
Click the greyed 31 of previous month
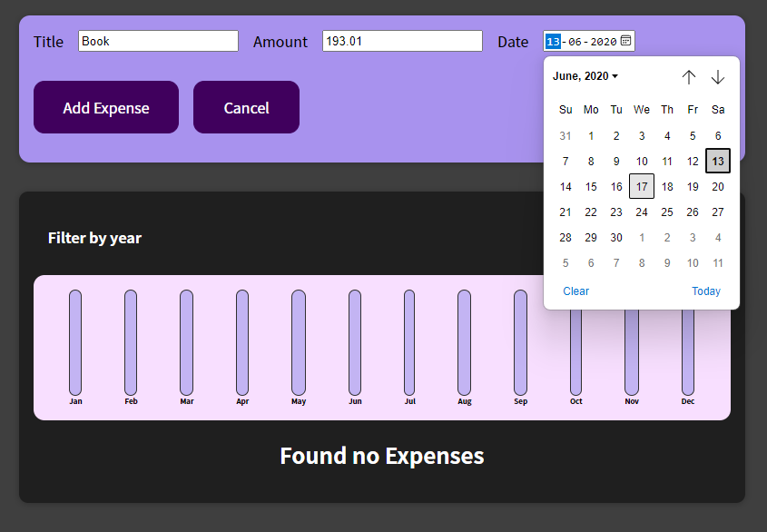point(565,135)
